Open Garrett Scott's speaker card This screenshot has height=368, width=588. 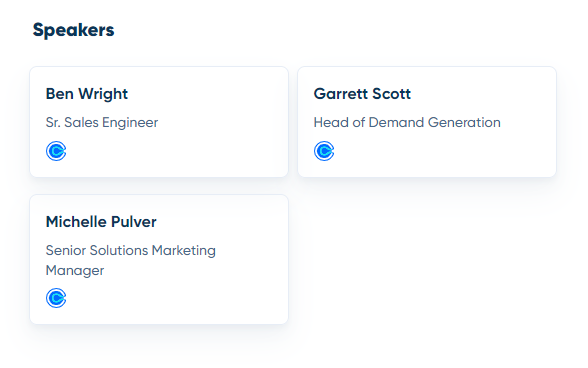[427, 122]
